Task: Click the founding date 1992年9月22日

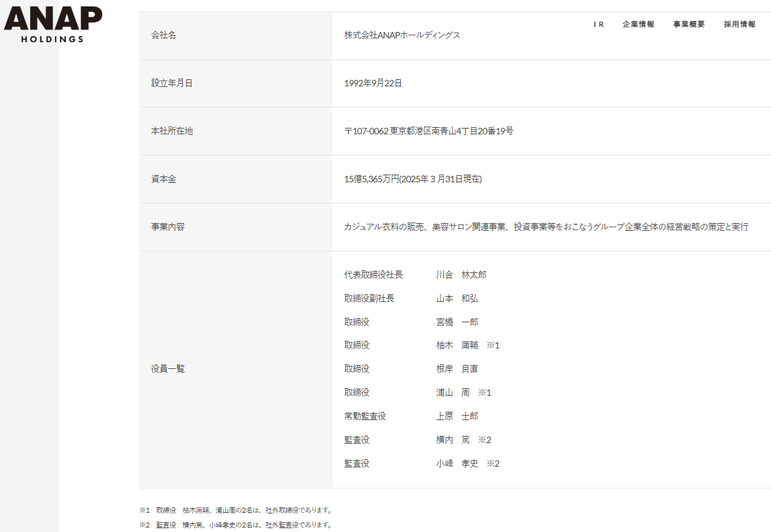Action: pyautogui.click(x=373, y=83)
